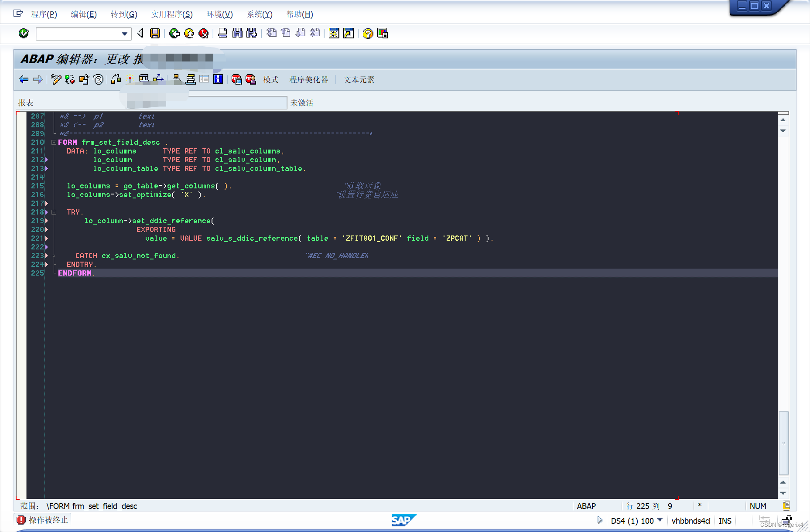Click the Find binoculars icon
810x532 pixels.
[x=237, y=34]
